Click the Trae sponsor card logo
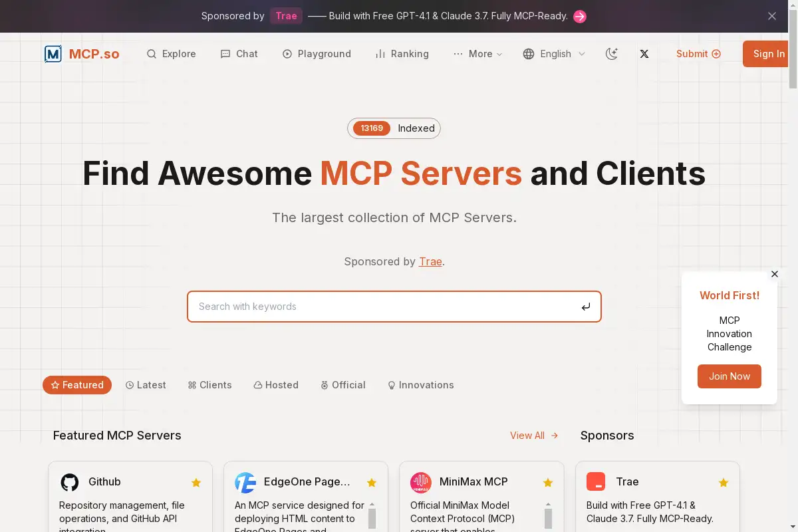The width and height of the screenshot is (798, 532). pyautogui.click(x=596, y=481)
